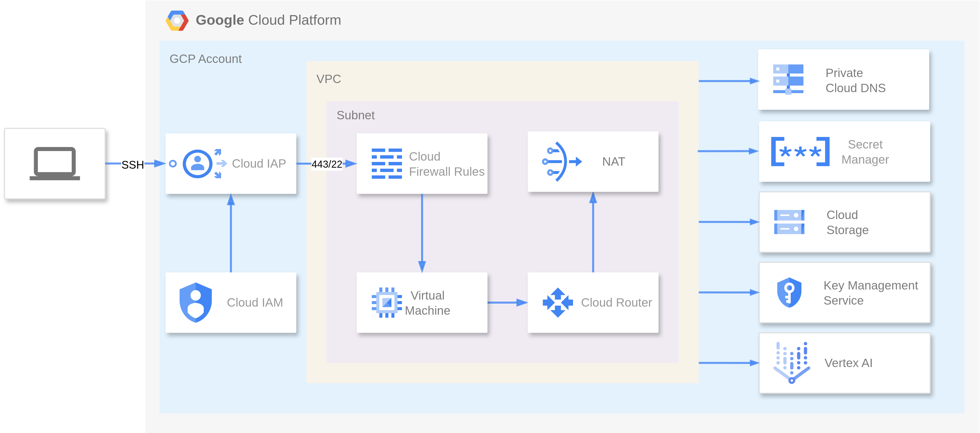Click the NAT gateway icon

(562, 161)
